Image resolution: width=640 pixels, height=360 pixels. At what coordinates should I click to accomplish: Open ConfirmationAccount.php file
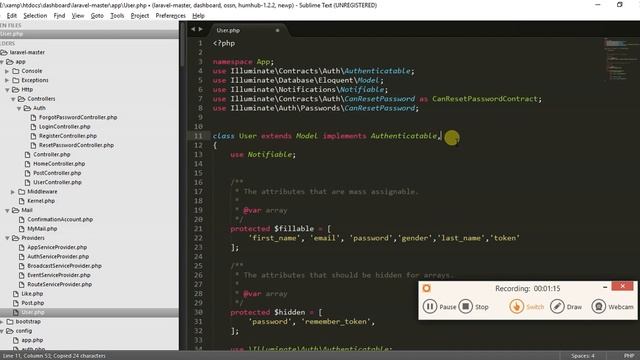tap(60, 220)
